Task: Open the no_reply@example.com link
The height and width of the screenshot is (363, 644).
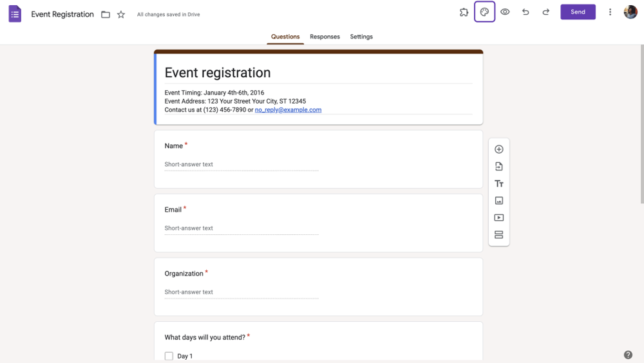Action: pos(288,110)
